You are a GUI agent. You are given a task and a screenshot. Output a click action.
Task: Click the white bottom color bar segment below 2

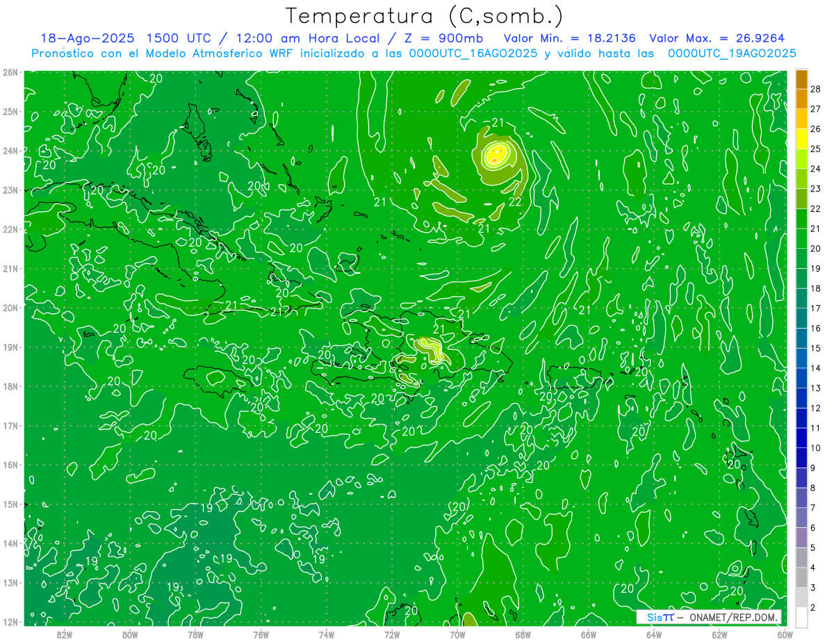[801, 617]
